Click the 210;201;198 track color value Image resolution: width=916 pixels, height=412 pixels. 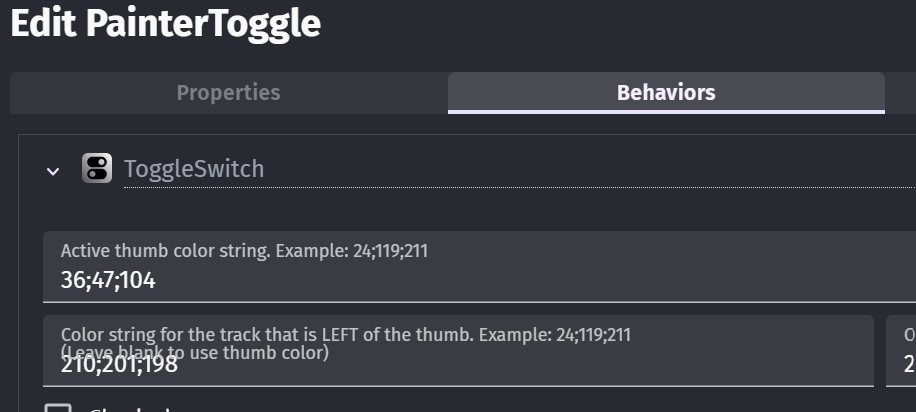tap(119, 365)
